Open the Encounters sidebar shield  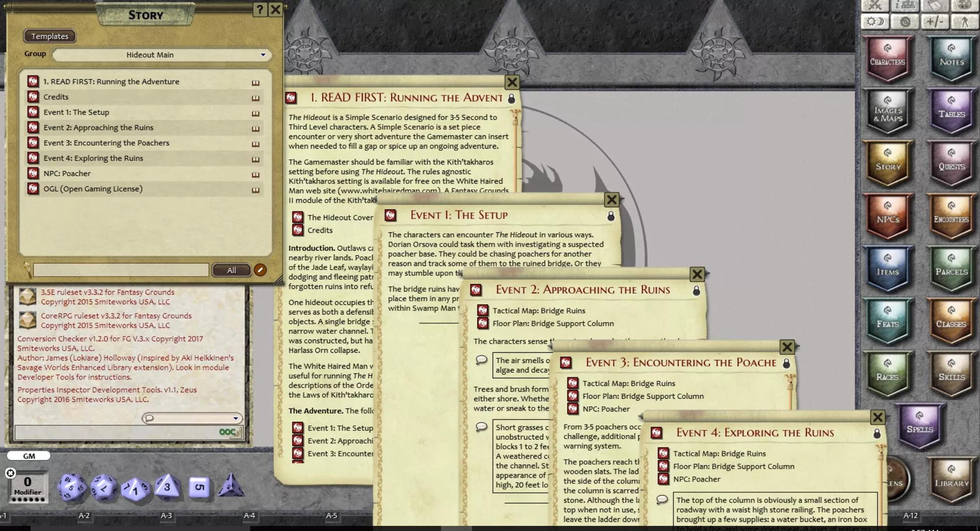coord(951,218)
